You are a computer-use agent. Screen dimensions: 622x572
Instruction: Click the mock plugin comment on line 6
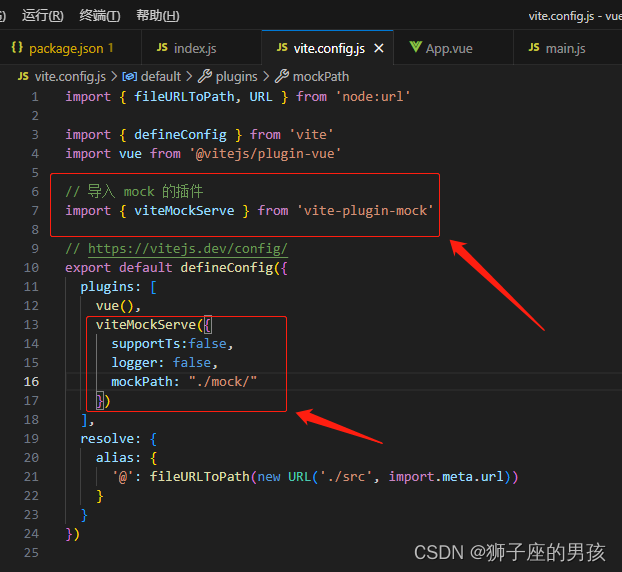(134, 192)
